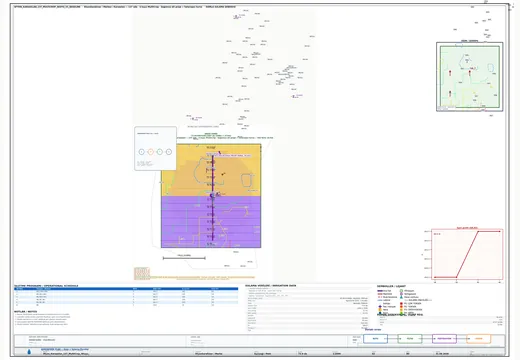Image resolution: width=520 pixels, height=360 pixels.
Task: Click the blue water drop logo icon
Action: point(29,352)
